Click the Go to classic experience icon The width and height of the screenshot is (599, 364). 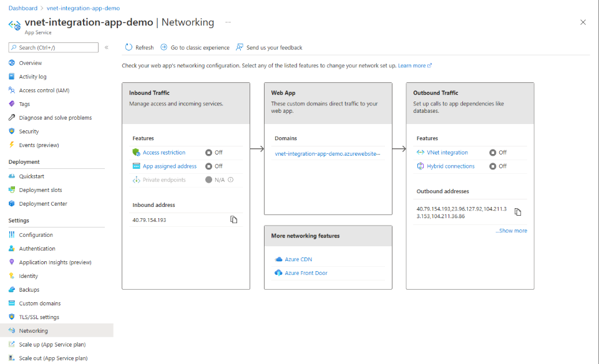[163, 47]
